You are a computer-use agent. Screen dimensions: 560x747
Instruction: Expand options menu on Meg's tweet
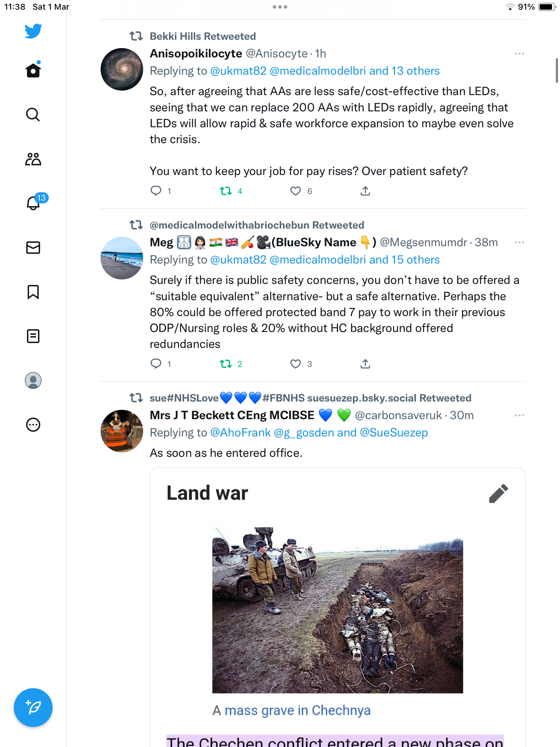click(519, 242)
